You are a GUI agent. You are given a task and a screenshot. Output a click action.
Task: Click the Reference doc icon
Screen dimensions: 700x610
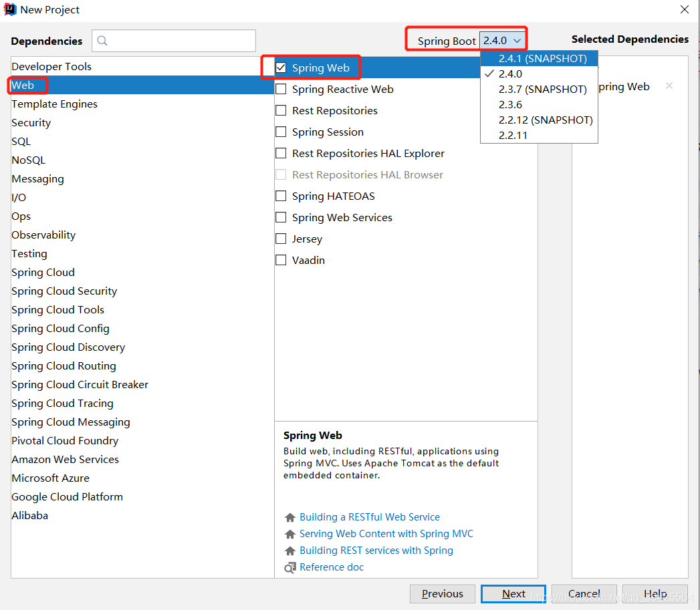(x=290, y=568)
